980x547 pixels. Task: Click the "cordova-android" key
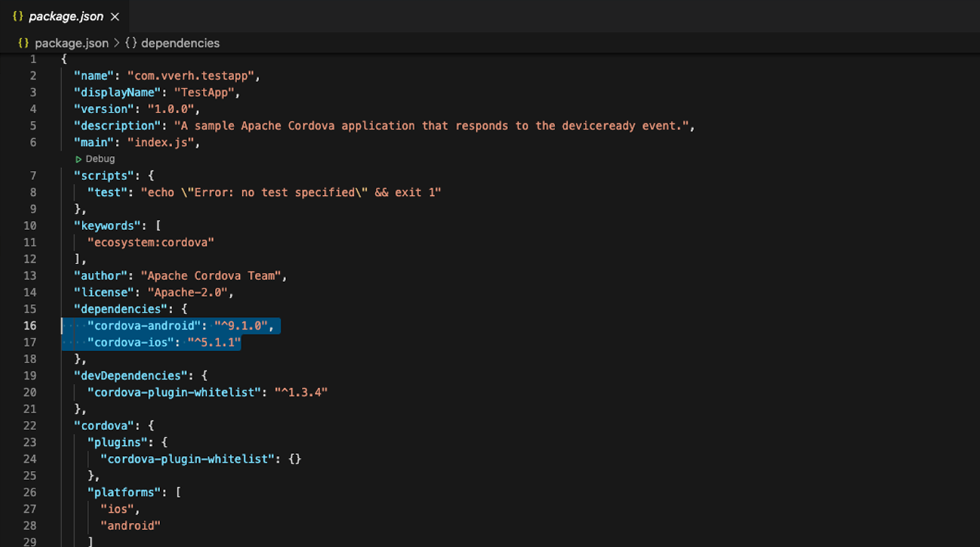[144, 325]
